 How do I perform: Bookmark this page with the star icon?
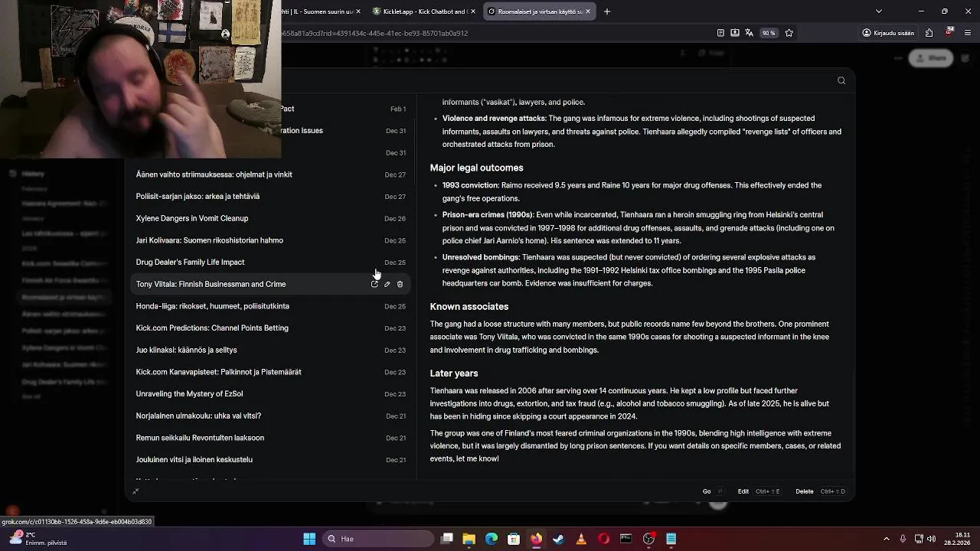pos(789,33)
